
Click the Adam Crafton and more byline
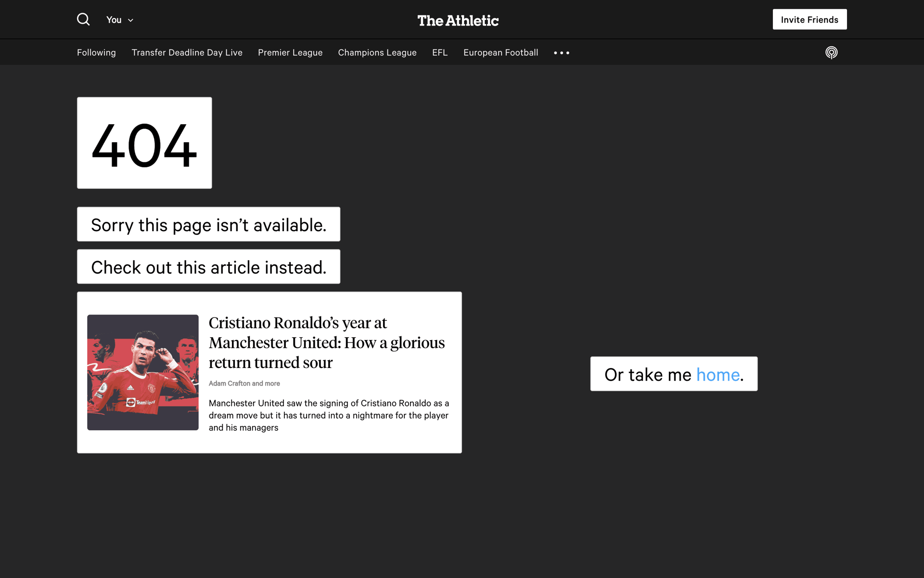[244, 383]
